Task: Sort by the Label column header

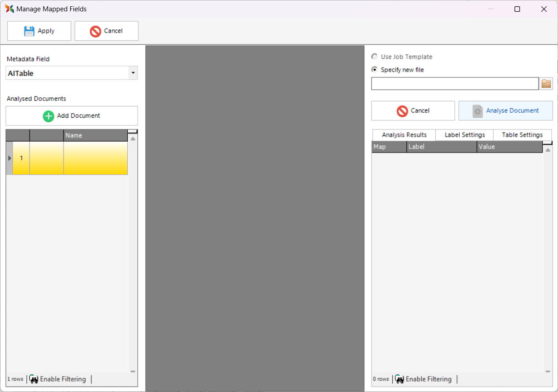Action: click(441, 147)
